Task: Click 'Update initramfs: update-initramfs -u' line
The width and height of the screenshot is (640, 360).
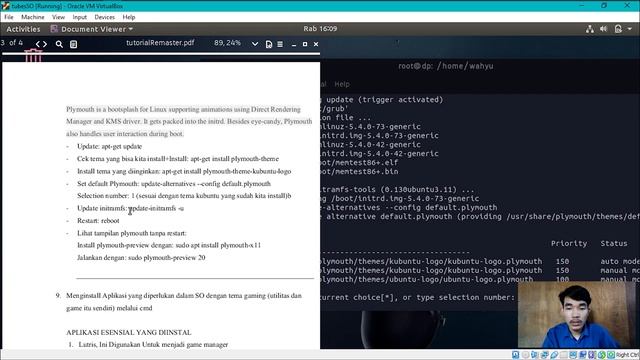Action: coord(130,208)
